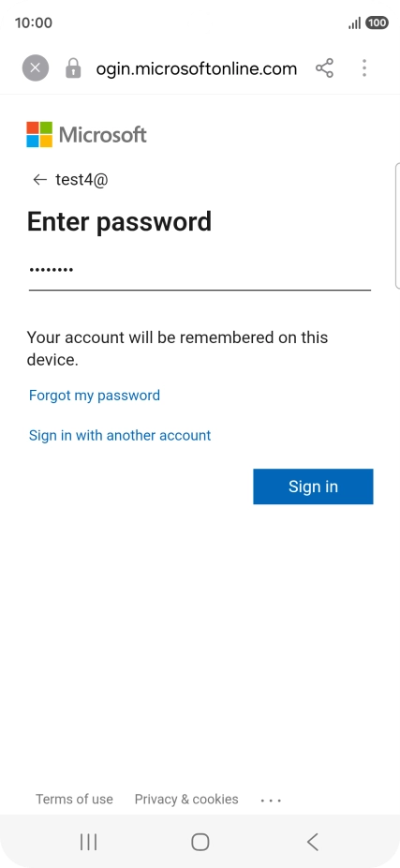Close the browser custom tab
Image resolution: width=400 pixels, height=868 pixels.
36,68
